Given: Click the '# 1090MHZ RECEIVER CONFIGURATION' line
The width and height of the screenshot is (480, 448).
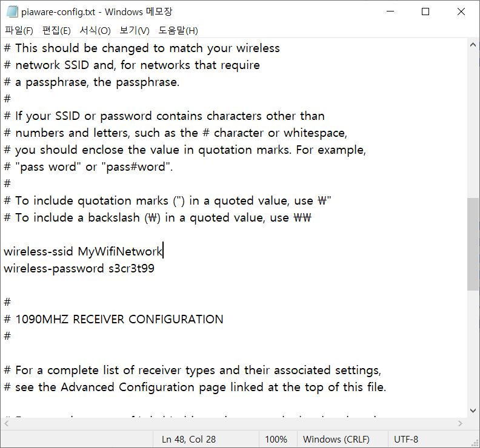Looking at the screenshot, I should (x=113, y=319).
